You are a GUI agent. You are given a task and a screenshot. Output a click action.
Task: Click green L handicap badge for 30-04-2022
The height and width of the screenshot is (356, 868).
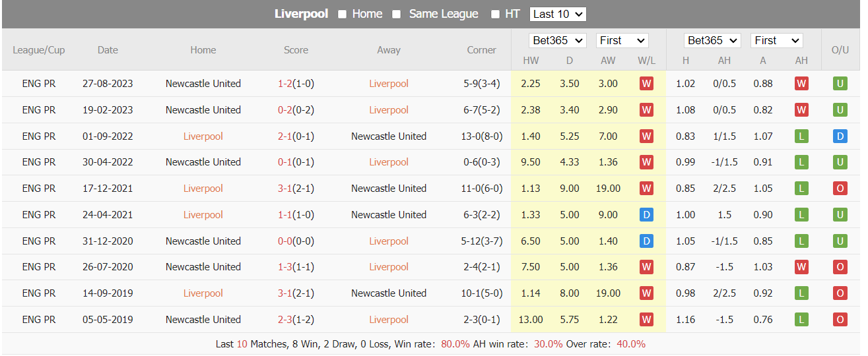click(x=801, y=162)
